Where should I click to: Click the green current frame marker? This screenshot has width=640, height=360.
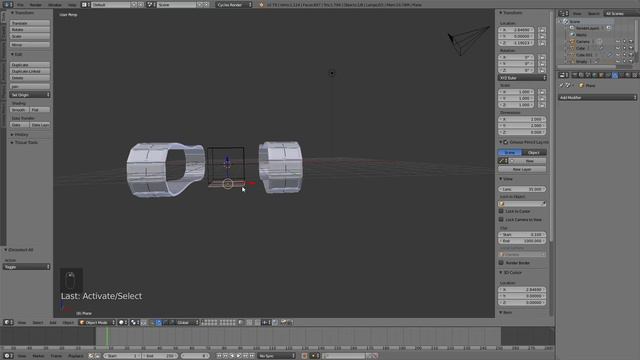tap(107, 337)
